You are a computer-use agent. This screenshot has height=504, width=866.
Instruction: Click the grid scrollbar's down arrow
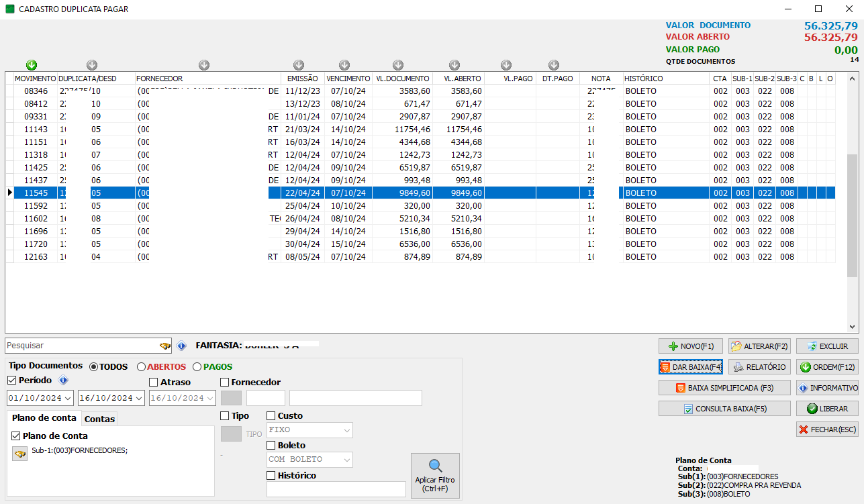853,327
